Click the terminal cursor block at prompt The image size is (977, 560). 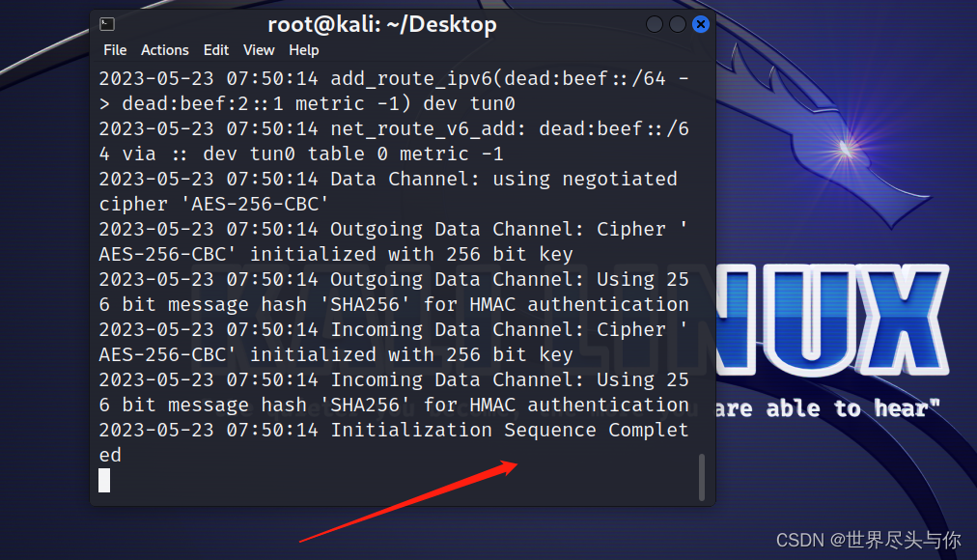104,480
